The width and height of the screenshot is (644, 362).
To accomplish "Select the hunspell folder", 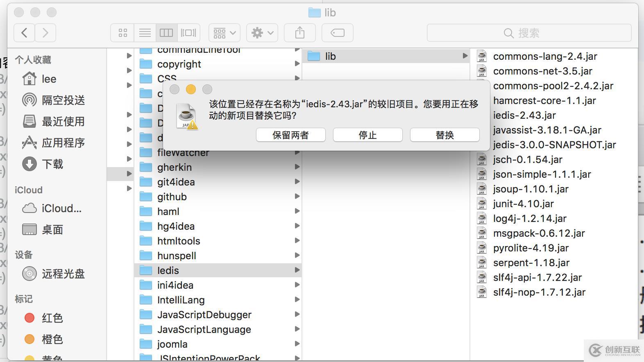I will pos(218,256).
